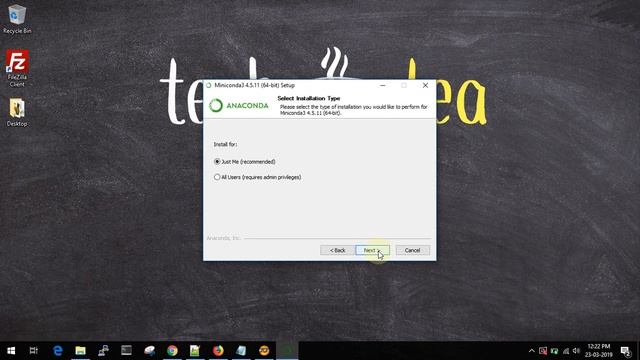Viewport: 640px width, 360px height.
Task: Open the volume control tray icon
Action: (576, 351)
